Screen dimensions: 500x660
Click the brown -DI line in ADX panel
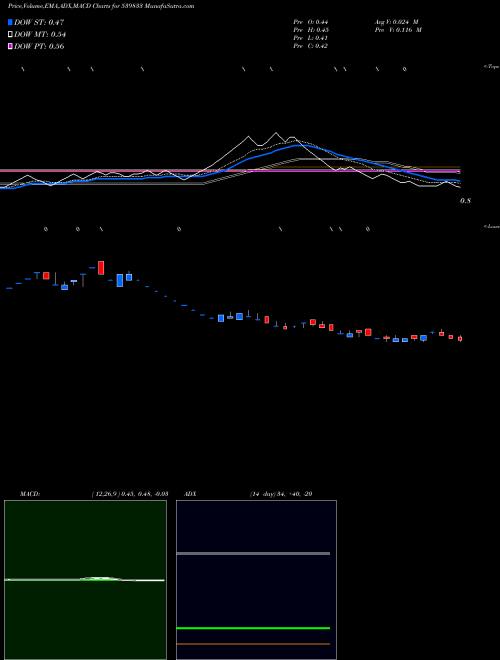253,644
